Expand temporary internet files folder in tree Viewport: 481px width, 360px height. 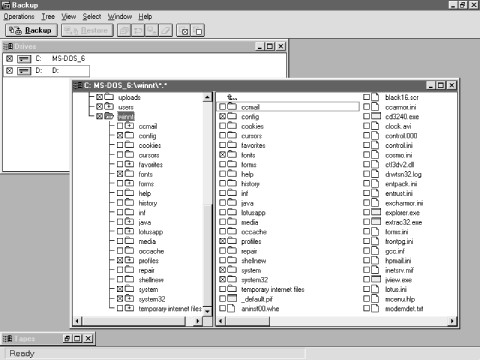tap(129, 308)
